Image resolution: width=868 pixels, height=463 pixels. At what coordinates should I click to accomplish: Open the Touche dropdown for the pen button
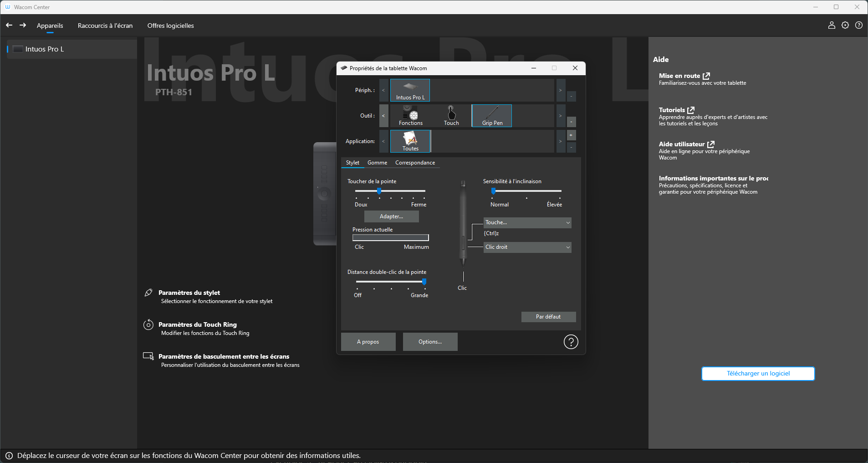(x=526, y=222)
